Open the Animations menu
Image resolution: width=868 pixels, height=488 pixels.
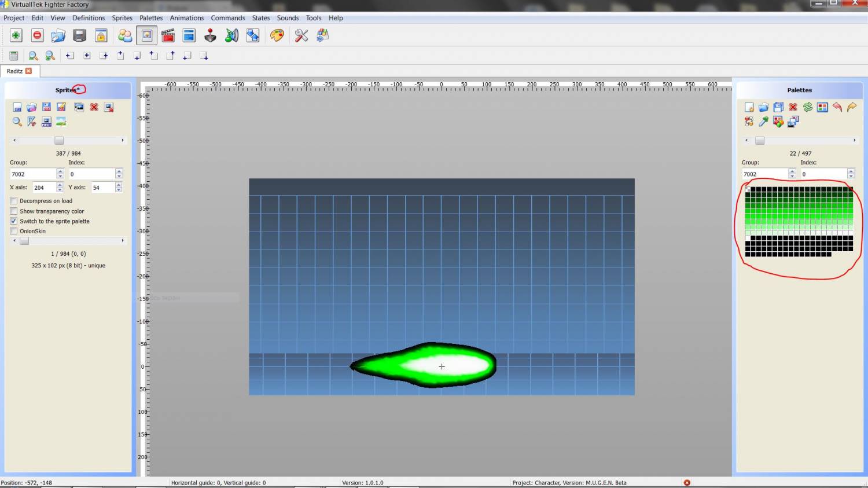[187, 18]
